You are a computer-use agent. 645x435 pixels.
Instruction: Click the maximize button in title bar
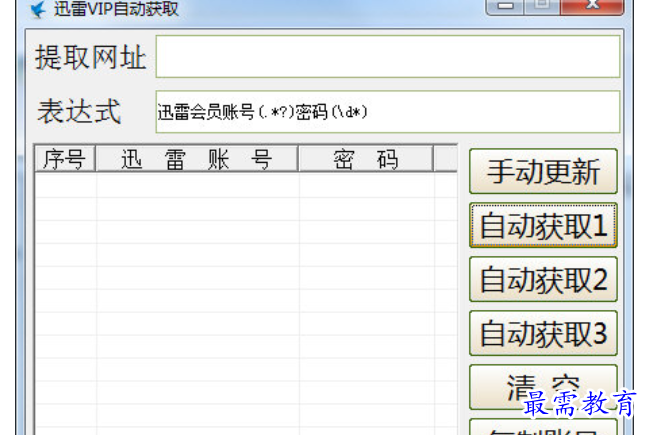tap(542, 6)
